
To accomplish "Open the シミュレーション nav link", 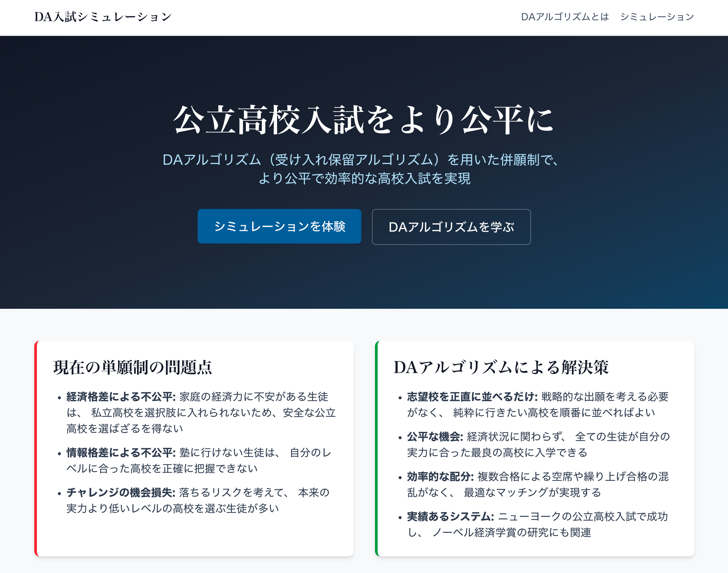I will [656, 17].
